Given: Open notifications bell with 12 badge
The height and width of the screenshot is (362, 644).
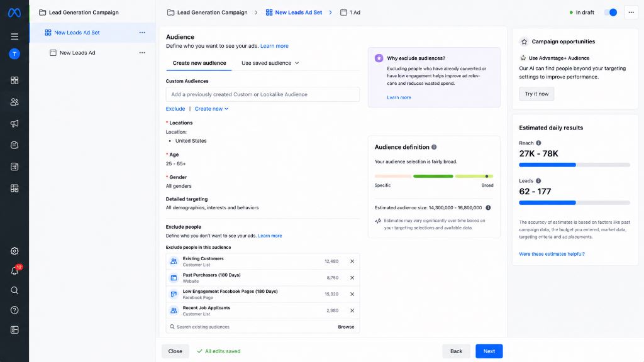Looking at the screenshot, I should coord(15,270).
